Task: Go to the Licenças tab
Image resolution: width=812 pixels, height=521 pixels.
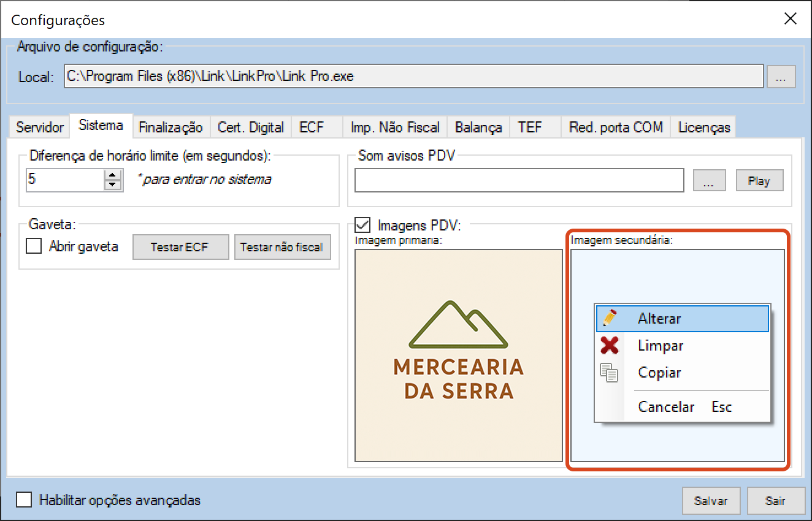Action: (x=704, y=127)
